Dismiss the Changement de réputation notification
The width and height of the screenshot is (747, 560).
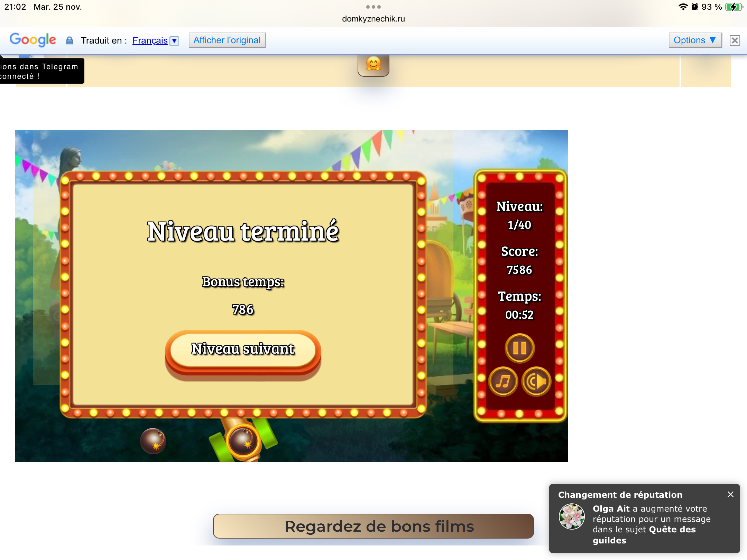coord(730,494)
